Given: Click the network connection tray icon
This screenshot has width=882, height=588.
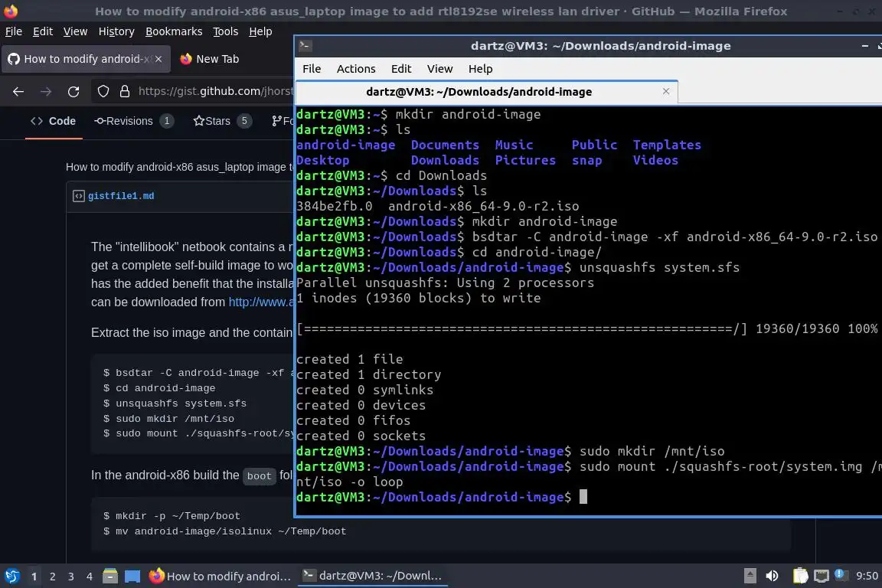Looking at the screenshot, I should click(x=822, y=576).
